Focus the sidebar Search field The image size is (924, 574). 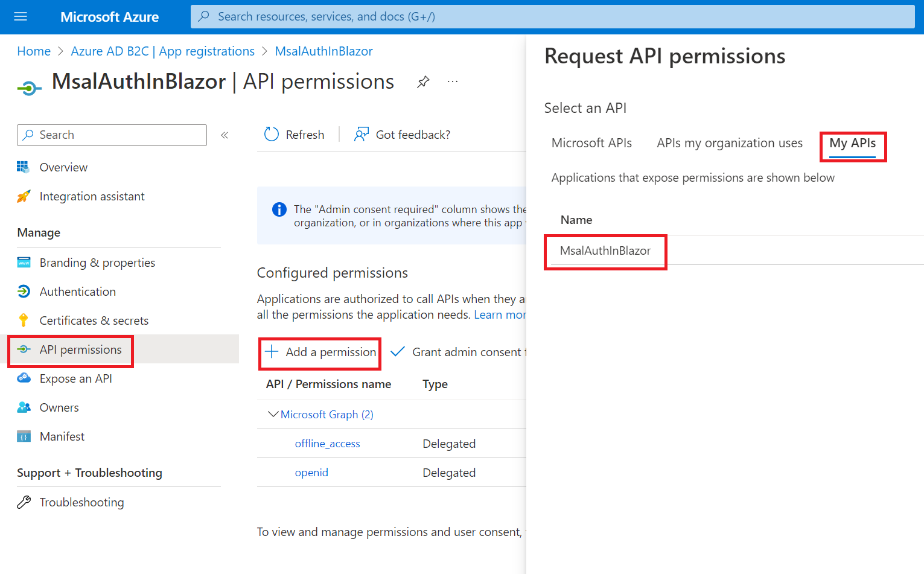click(112, 135)
